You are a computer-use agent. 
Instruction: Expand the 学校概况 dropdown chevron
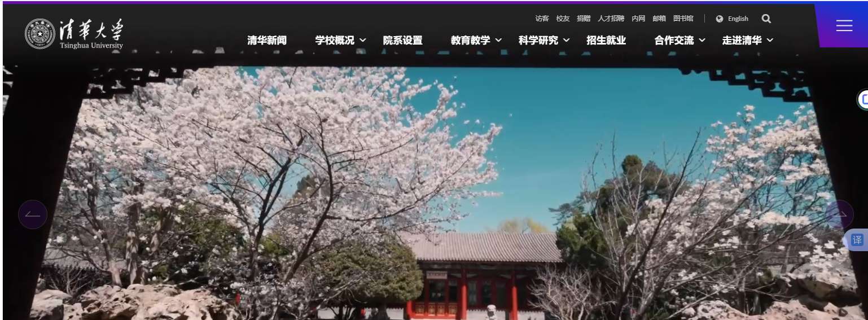363,40
